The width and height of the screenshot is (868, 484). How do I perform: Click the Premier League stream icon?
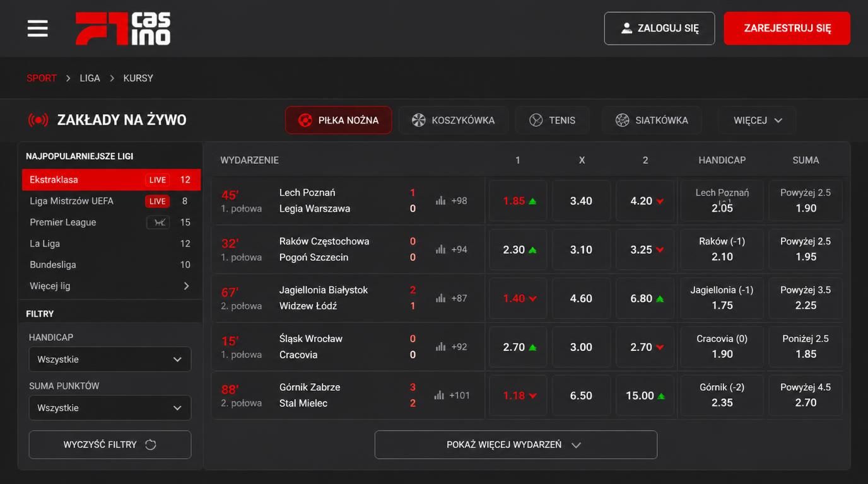(x=158, y=222)
